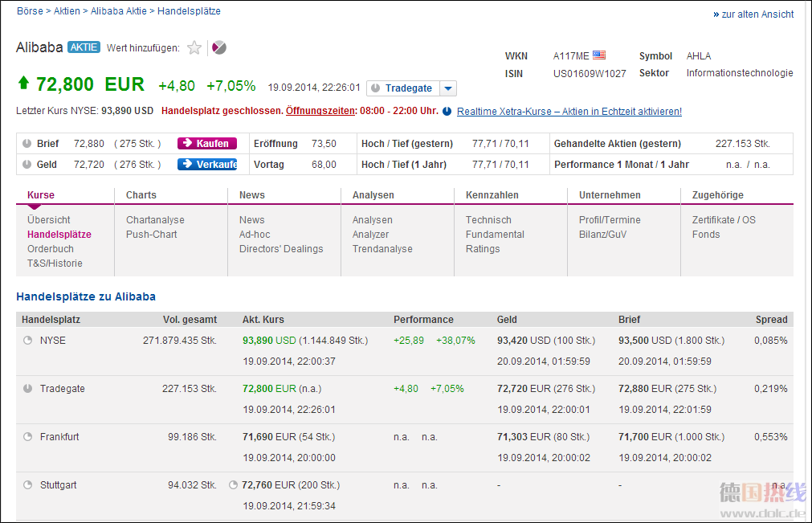Click the Spread column header
The image size is (812, 523).
click(x=771, y=320)
